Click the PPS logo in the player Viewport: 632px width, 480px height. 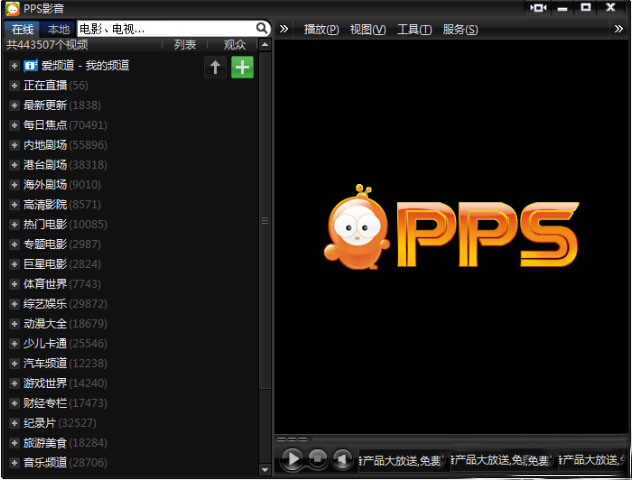tap(451, 230)
